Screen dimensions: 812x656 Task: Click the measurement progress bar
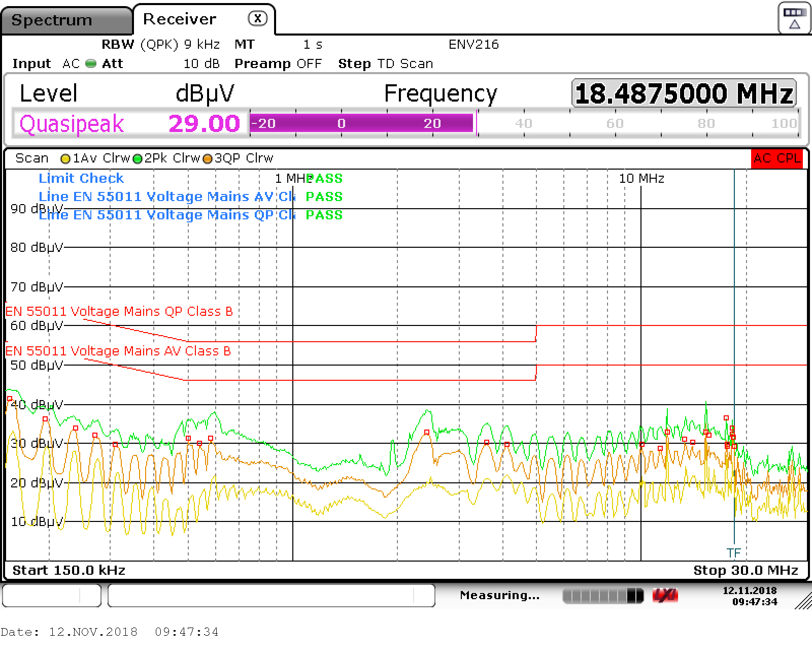[x=603, y=596]
